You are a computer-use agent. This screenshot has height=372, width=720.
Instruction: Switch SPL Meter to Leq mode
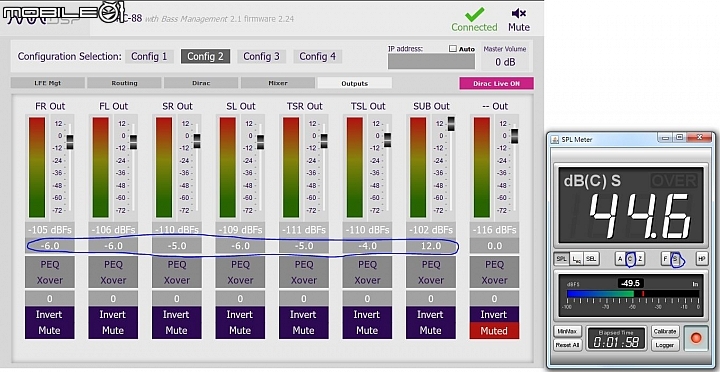point(576,259)
